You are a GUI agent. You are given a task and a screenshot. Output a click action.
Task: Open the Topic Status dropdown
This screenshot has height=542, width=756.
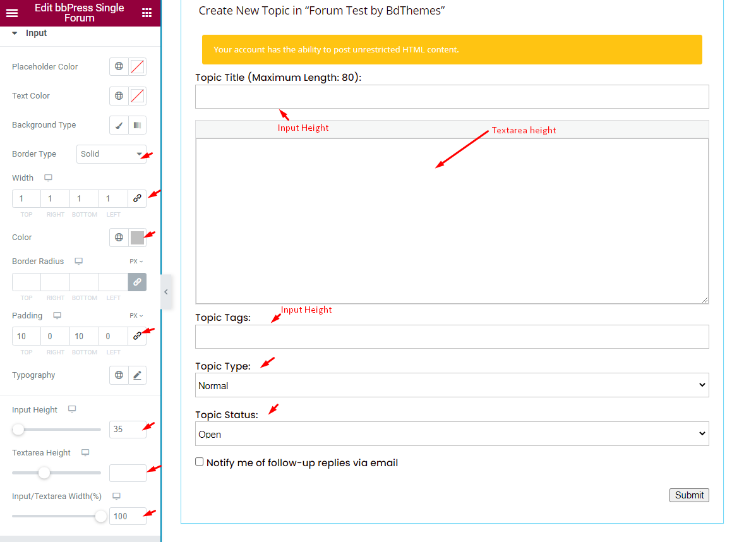coord(452,433)
